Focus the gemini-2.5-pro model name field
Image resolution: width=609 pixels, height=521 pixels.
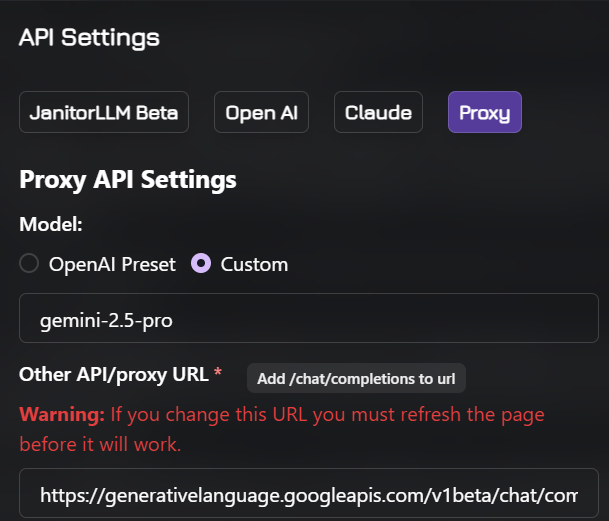(308, 318)
